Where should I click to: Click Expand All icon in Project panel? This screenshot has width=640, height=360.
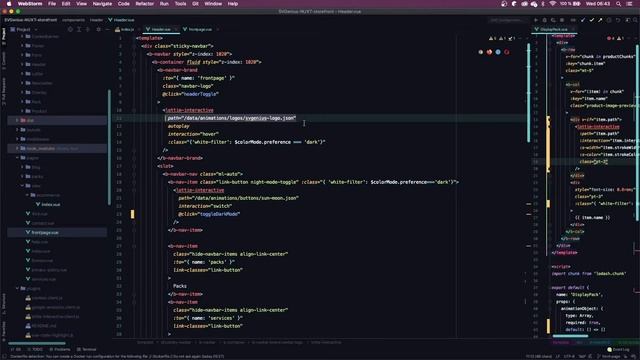click(x=79, y=29)
